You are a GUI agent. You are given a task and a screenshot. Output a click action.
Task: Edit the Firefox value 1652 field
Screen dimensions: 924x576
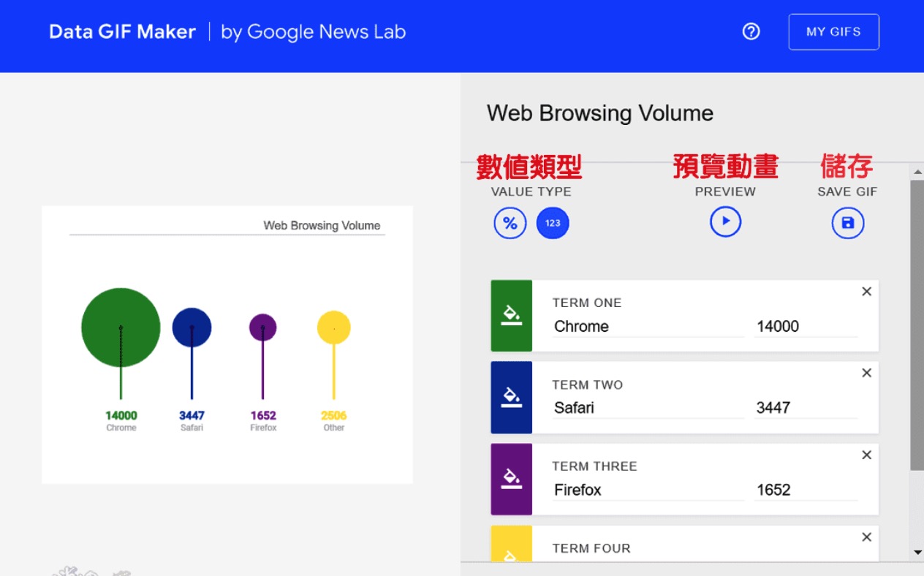point(804,490)
